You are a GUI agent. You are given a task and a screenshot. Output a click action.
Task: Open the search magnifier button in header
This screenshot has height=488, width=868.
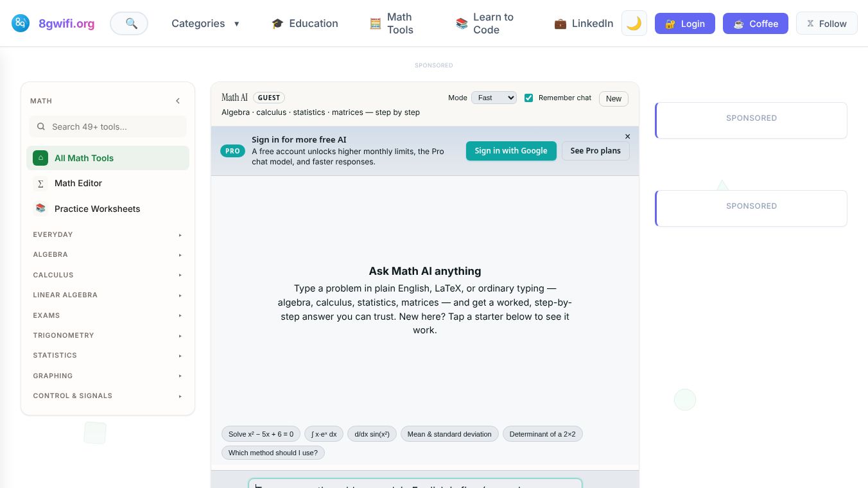click(x=129, y=24)
